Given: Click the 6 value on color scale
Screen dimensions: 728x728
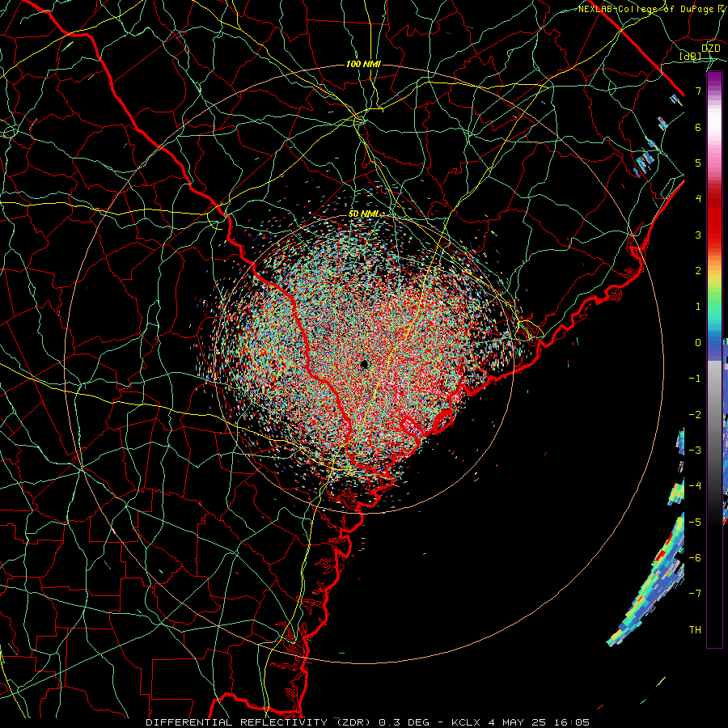Looking at the screenshot, I should [698, 127].
